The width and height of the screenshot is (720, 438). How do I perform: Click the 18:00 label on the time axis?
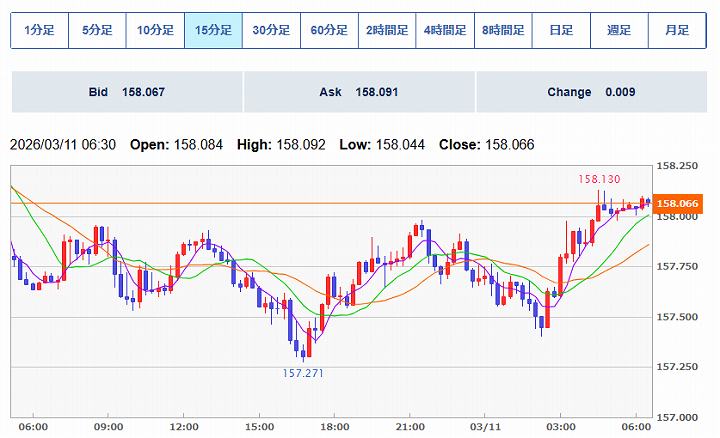click(334, 426)
